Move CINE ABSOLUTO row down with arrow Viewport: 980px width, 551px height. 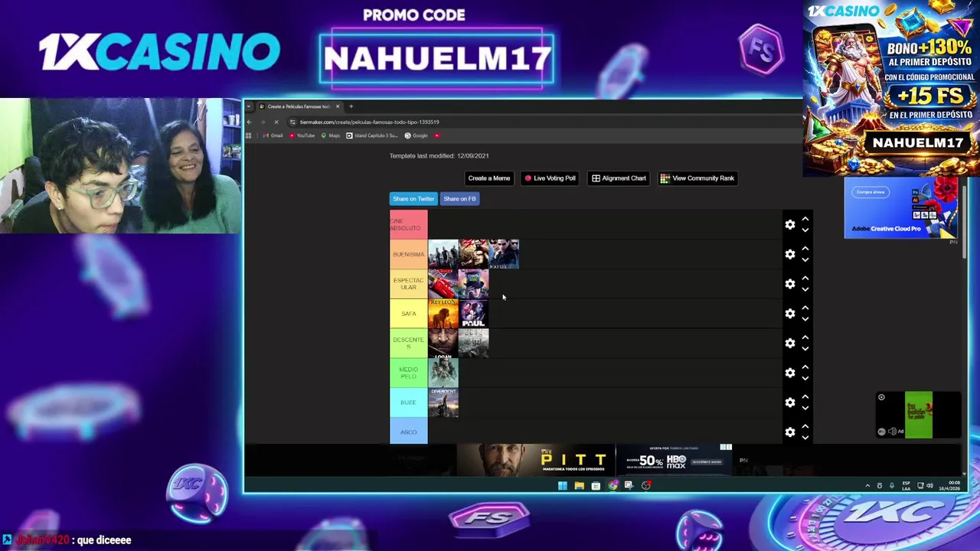pos(805,230)
